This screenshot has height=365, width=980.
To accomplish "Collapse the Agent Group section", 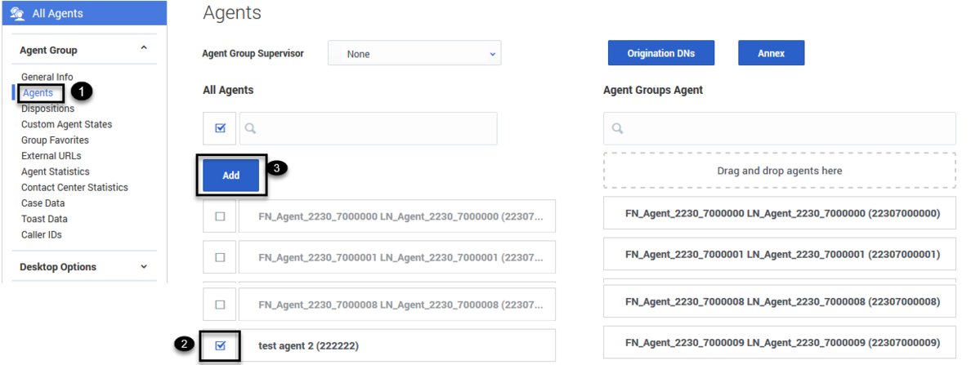I will [x=144, y=49].
